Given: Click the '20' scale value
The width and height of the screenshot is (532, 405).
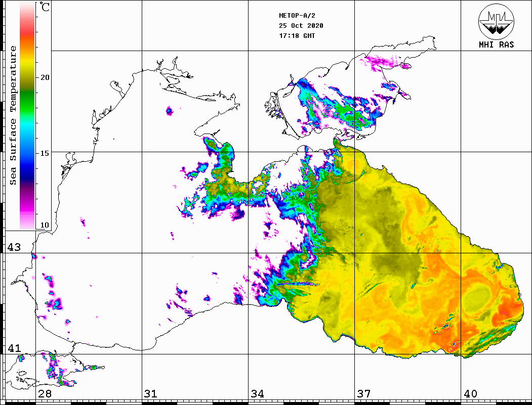Looking at the screenshot, I should click(x=45, y=77).
